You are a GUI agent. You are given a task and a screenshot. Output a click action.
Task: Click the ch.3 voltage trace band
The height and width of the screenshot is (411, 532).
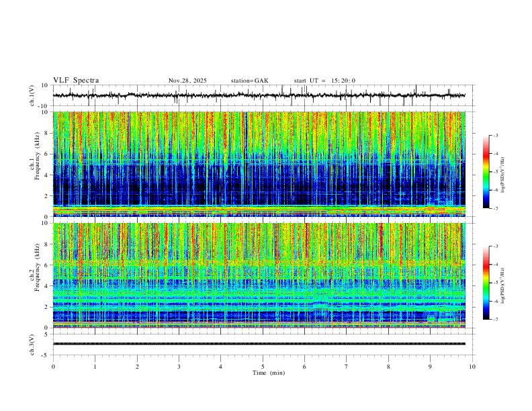pyautogui.click(x=259, y=344)
